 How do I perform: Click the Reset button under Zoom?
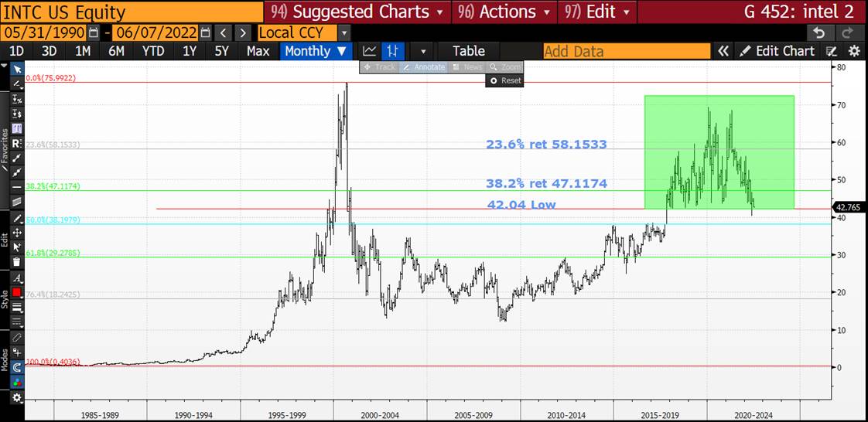point(505,80)
